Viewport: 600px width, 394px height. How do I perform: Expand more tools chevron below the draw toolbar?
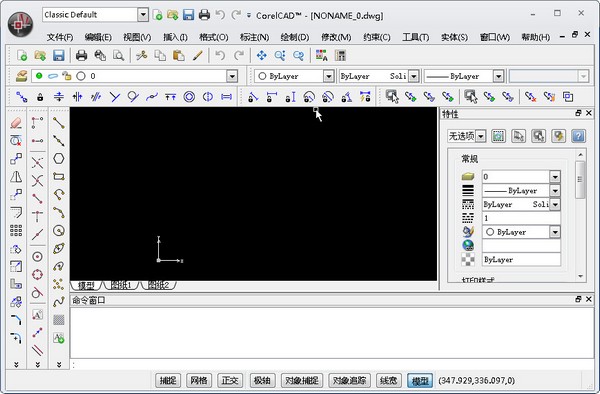pos(59,365)
